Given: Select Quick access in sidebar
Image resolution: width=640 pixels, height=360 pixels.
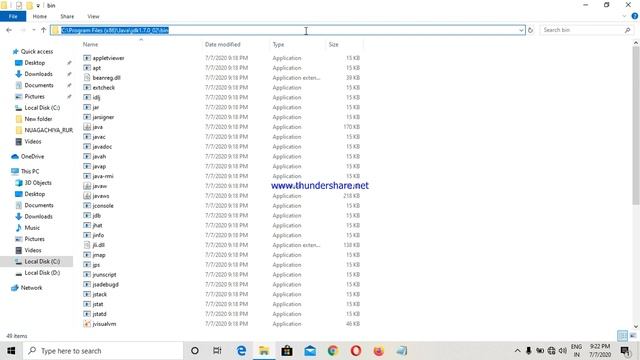Looking at the screenshot, I should [x=37, y=51].
